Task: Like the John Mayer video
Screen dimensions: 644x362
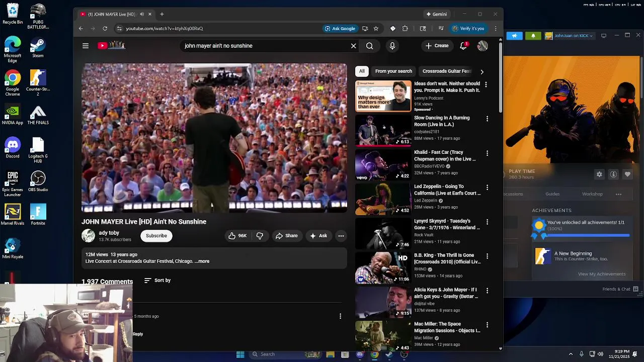Action: tap(237, 236)
